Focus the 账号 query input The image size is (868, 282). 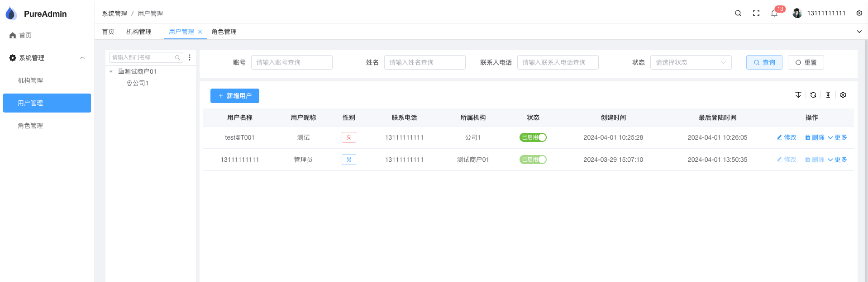coord(292,62)
